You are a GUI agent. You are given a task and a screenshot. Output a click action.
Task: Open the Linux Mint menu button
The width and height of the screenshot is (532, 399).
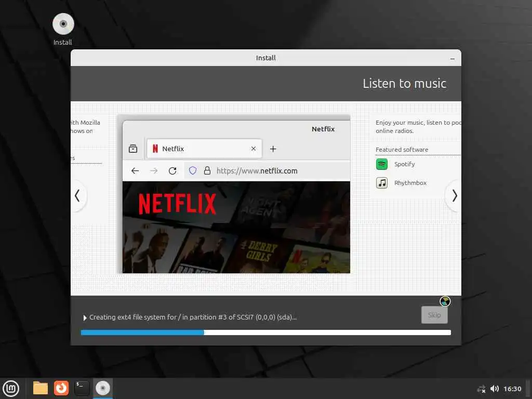pos(11,389)
